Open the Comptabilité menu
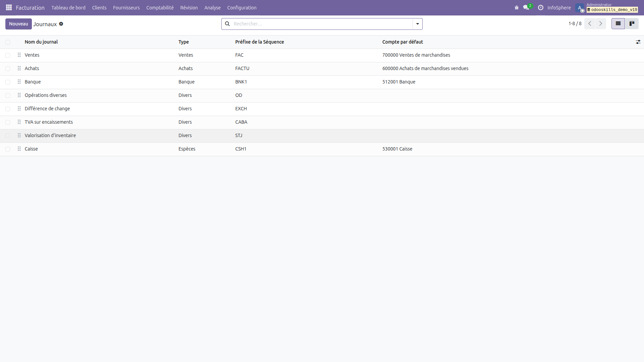644x362 pixels. coord(160,7)
